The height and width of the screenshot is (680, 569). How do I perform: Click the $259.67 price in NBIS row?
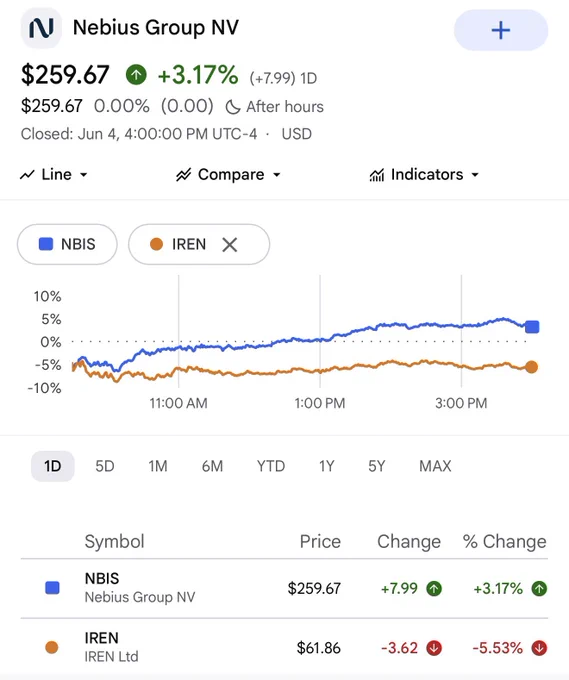[x=314, y=588]
